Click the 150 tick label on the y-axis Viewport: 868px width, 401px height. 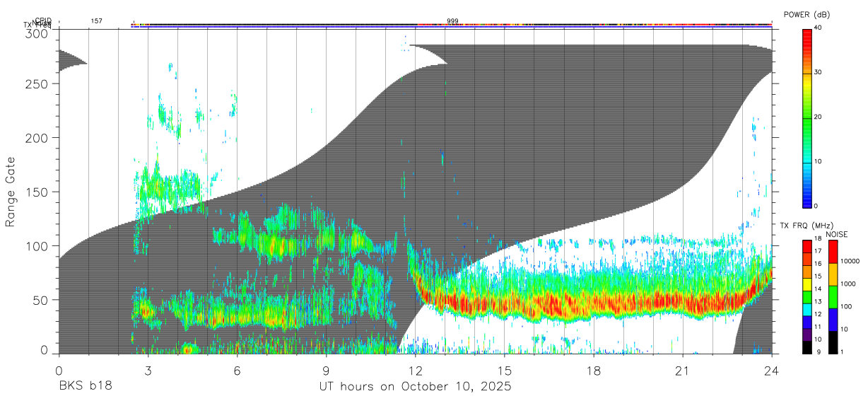37,192
